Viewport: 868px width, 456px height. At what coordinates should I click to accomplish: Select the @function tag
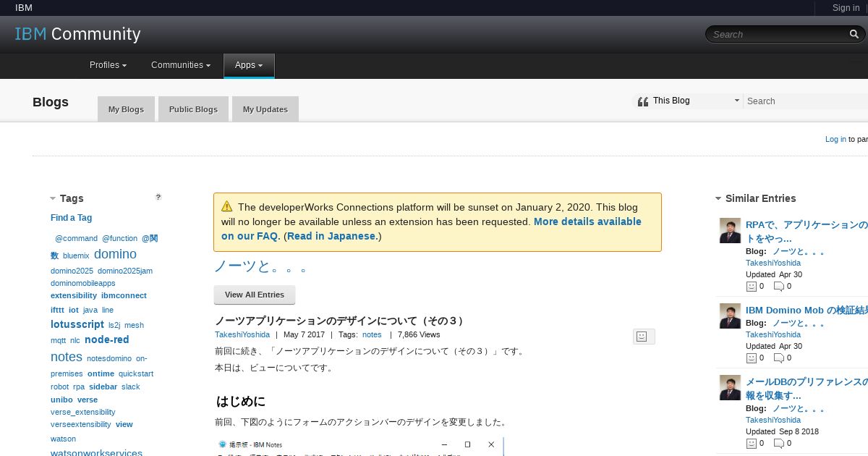(x=119, y=238)
